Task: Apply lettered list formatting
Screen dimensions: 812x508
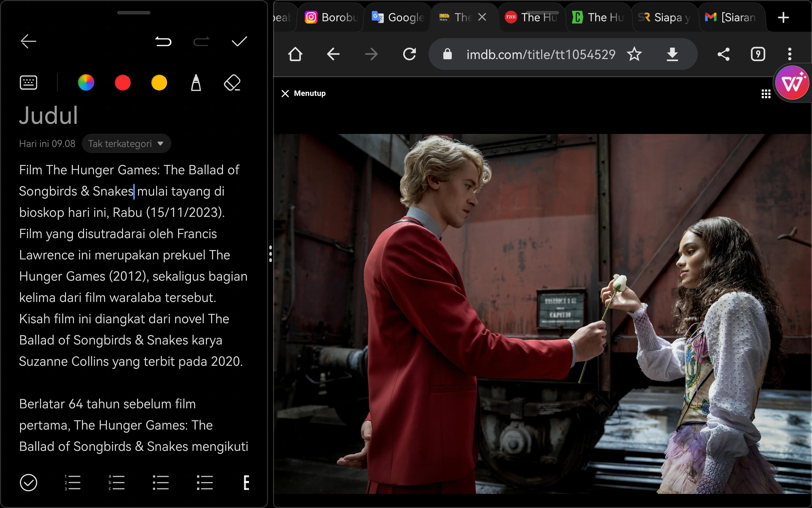Action: tap(116, 483)
